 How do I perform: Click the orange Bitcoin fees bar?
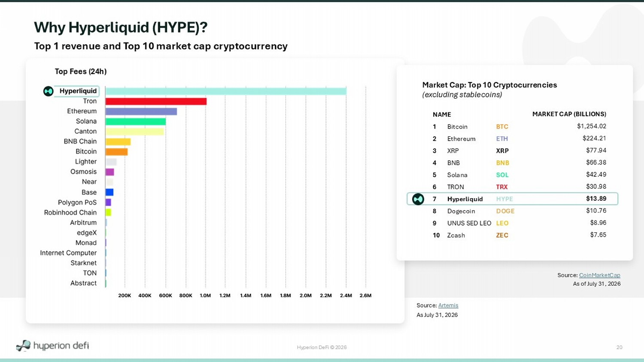tap(116, 152)
